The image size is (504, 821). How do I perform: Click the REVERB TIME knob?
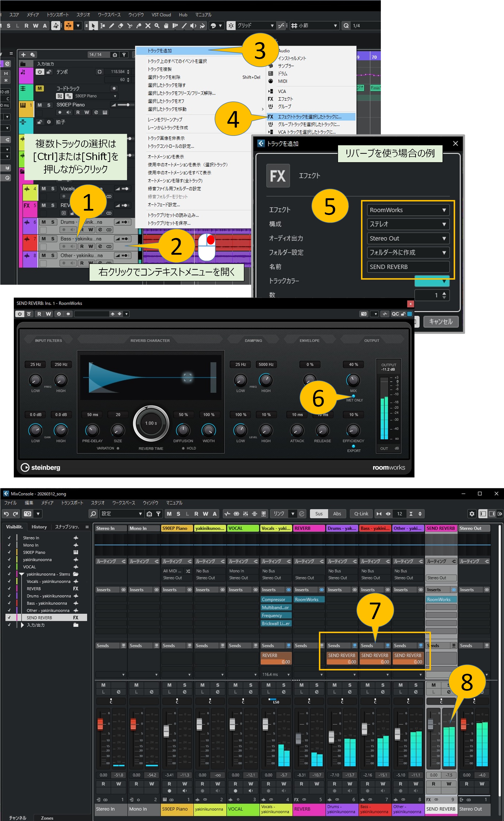[151, 423]
